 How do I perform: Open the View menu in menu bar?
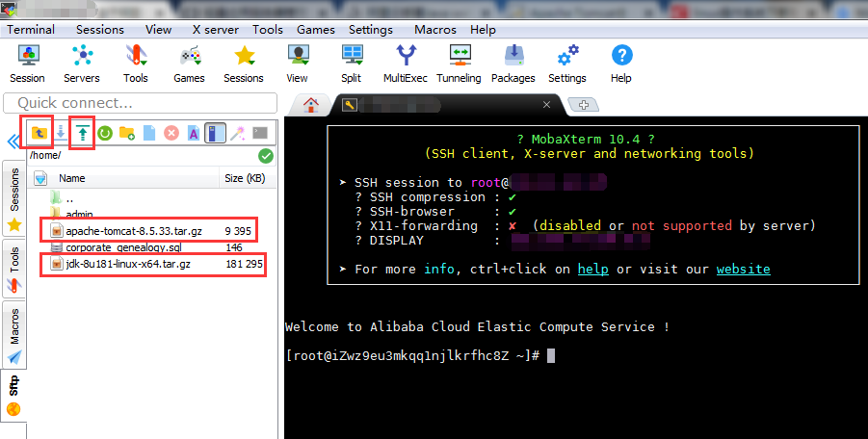[x=158, y=30]
